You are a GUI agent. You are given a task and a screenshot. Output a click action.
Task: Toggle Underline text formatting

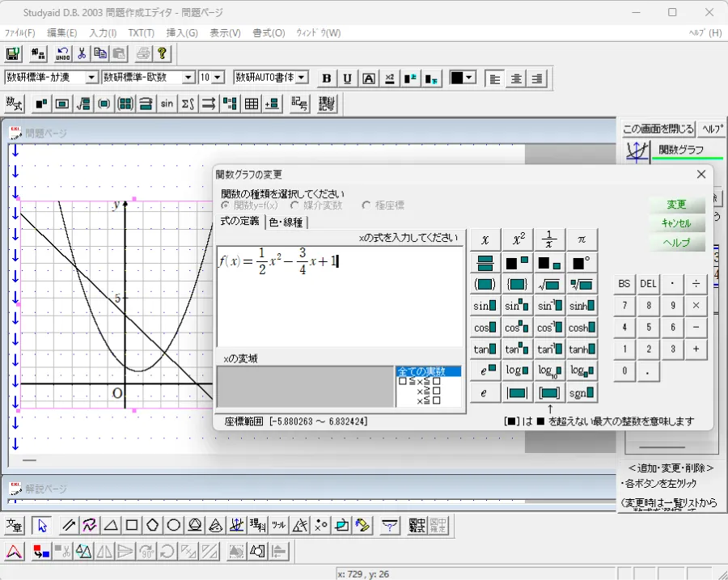point(348,78)
